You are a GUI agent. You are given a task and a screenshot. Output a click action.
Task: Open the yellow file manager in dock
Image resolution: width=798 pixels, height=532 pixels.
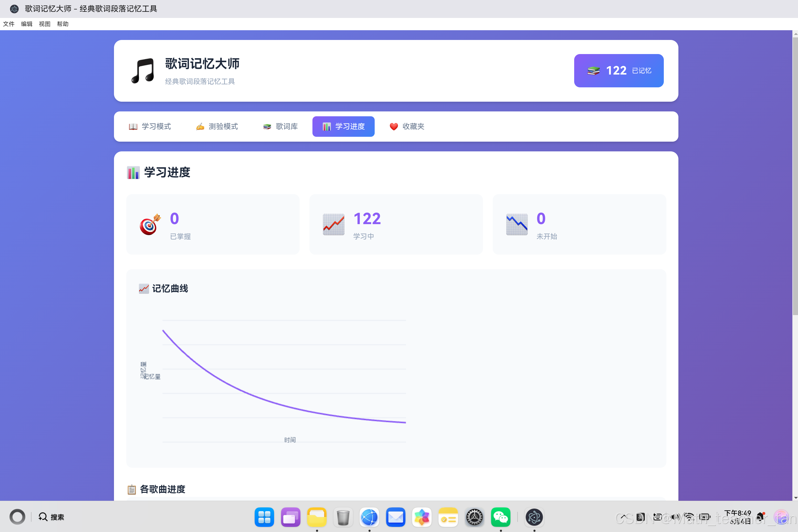(317, 517)
